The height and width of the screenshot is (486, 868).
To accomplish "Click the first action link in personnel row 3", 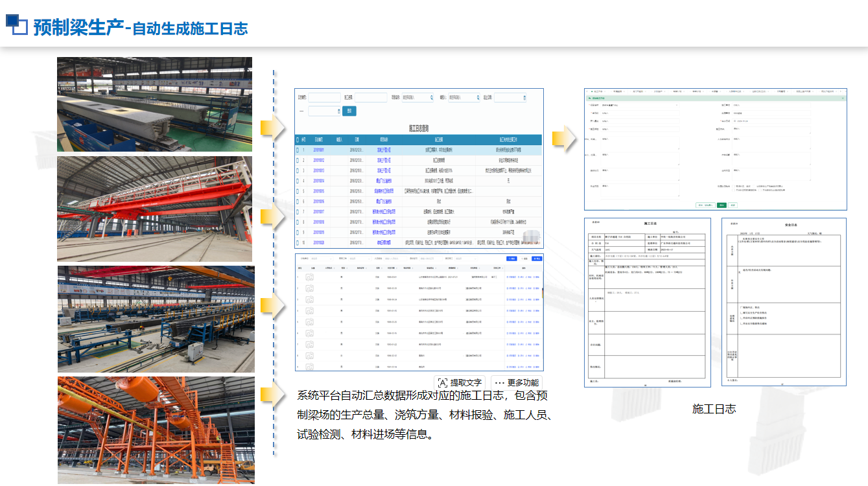I will pyautogui.click(x=511, y=299).
